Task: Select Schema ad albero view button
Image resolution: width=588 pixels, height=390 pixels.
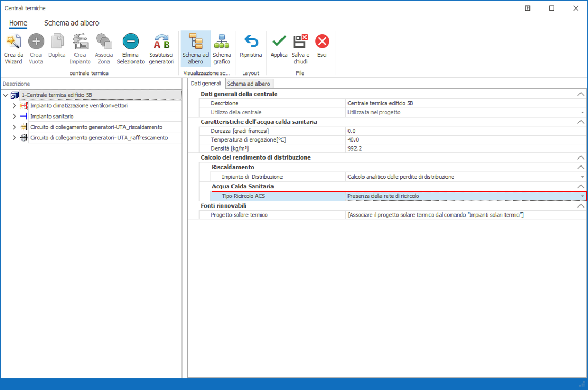Action: click(x=195, y=49)
